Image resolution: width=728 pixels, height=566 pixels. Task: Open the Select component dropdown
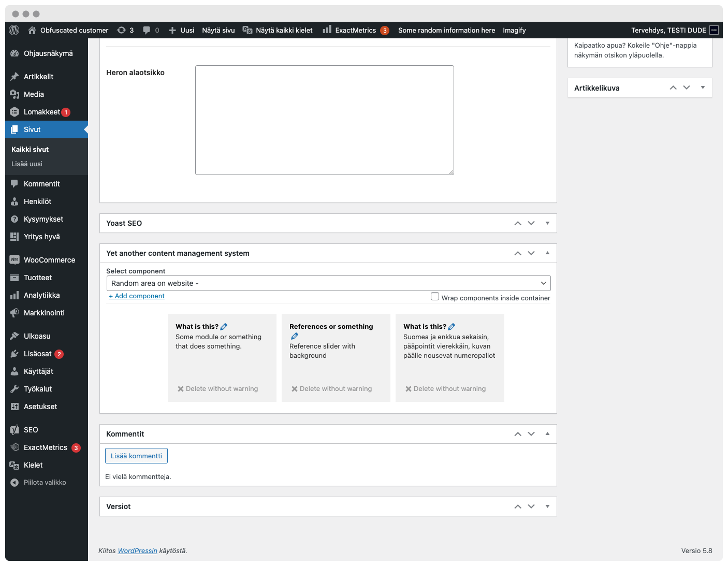click(x=328, y=283)
